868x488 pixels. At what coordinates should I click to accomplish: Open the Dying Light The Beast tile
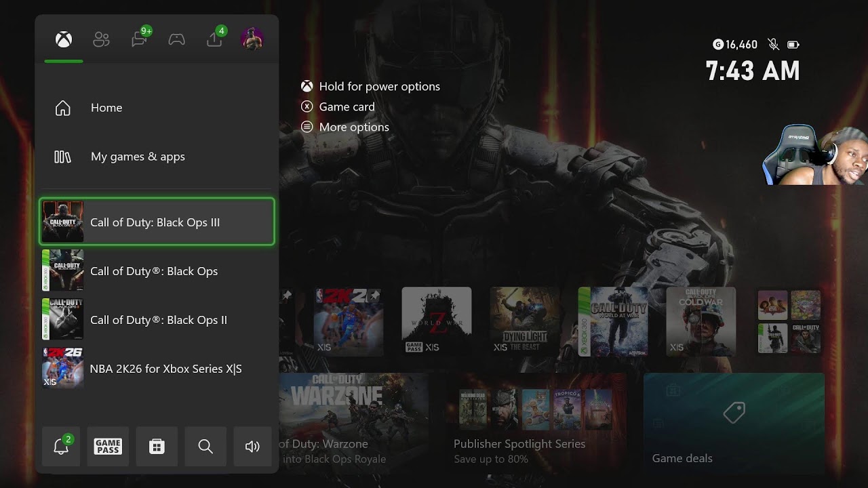coord(525,322)
